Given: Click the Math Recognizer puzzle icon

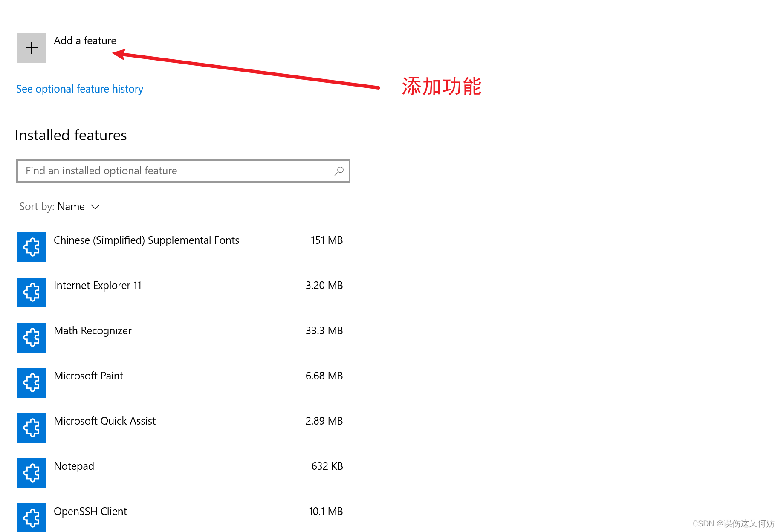Looking at the screenshot, I should coord(32,338).
